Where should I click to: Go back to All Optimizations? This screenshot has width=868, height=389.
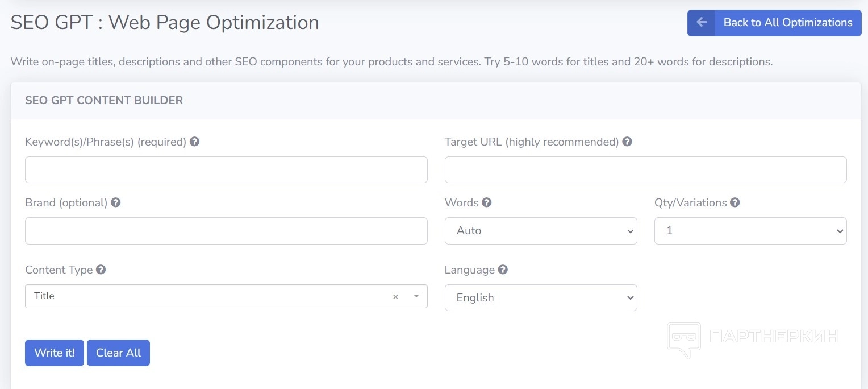pos(787,23)
